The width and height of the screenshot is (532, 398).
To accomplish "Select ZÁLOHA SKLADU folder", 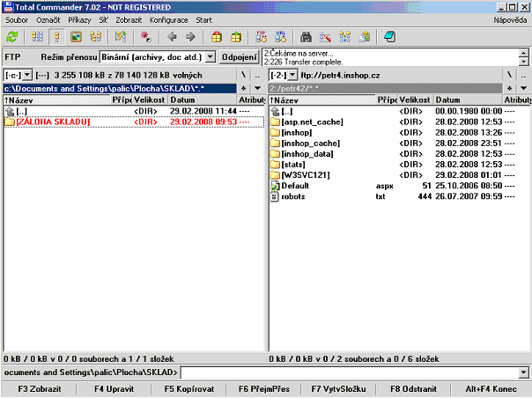I will 134,122.
